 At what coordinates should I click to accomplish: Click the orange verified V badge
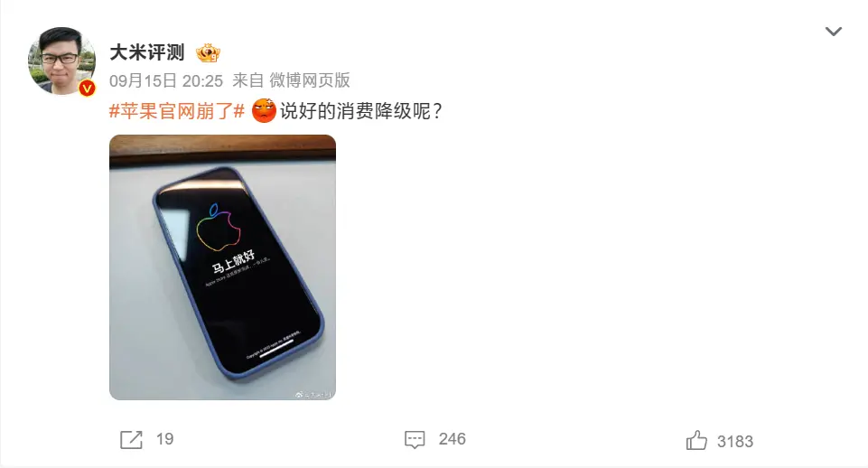tap(87, 88)
